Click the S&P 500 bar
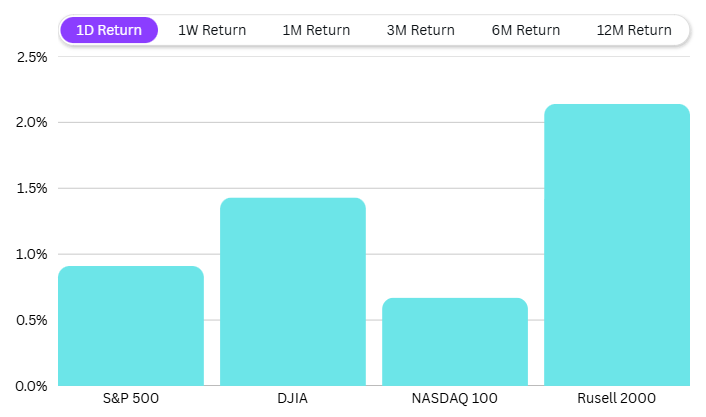Viewport: 706px width, 417px height. 131,326
